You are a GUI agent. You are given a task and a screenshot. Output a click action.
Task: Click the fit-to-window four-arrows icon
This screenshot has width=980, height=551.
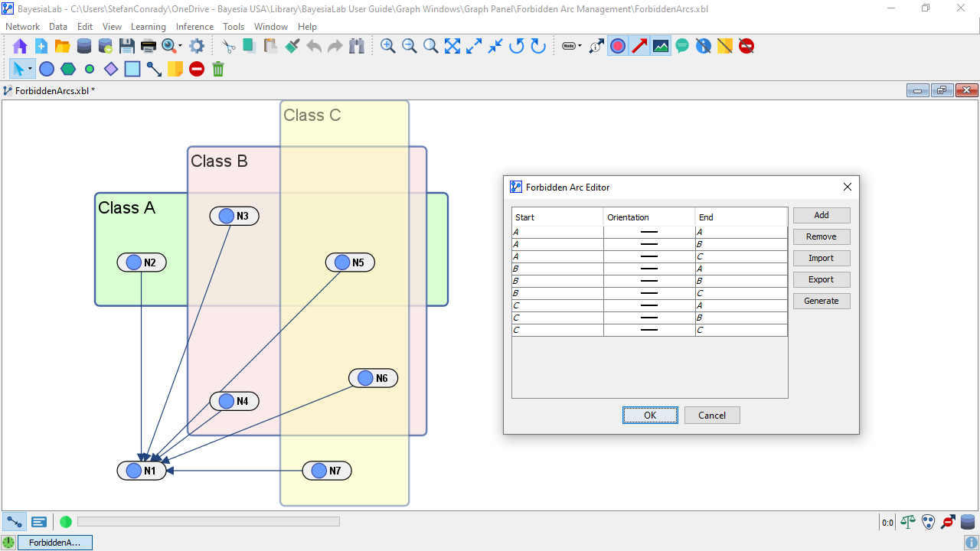point(452,46)
